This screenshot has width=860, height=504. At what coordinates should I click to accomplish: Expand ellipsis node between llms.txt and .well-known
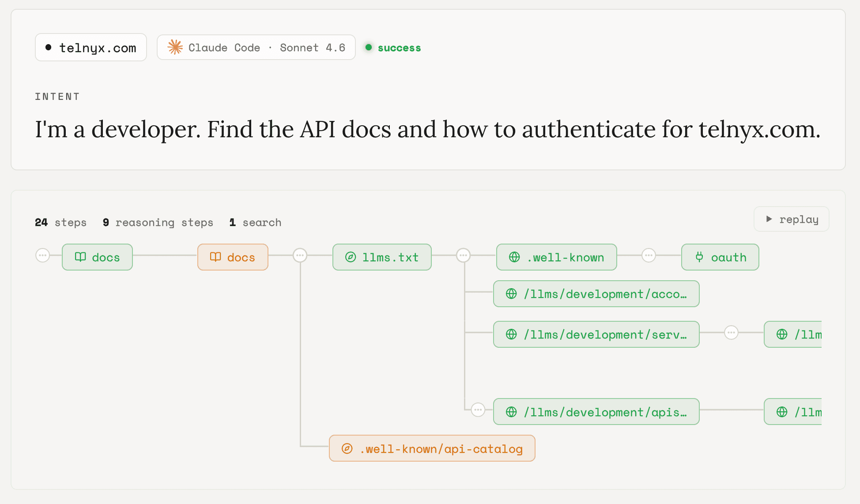(464, 255)
